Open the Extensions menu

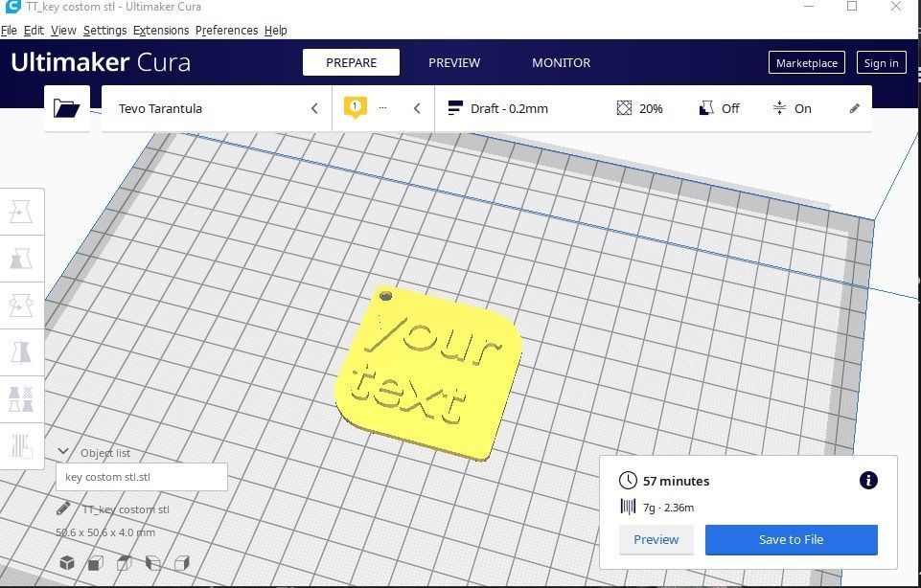pos(161,31)
